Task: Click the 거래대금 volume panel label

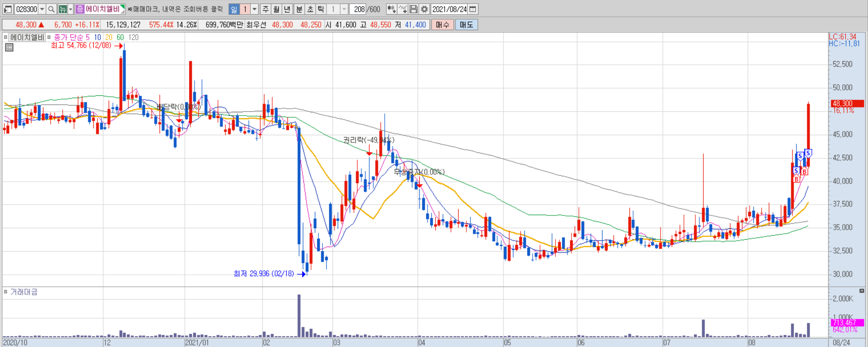Action: [x=24, y=292]
